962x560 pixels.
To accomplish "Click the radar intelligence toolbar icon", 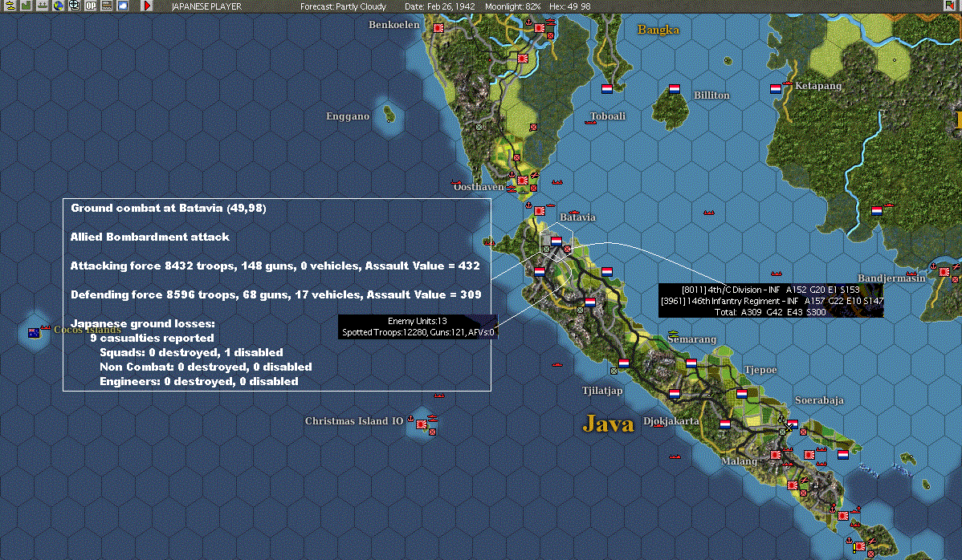I will (74, 6).
